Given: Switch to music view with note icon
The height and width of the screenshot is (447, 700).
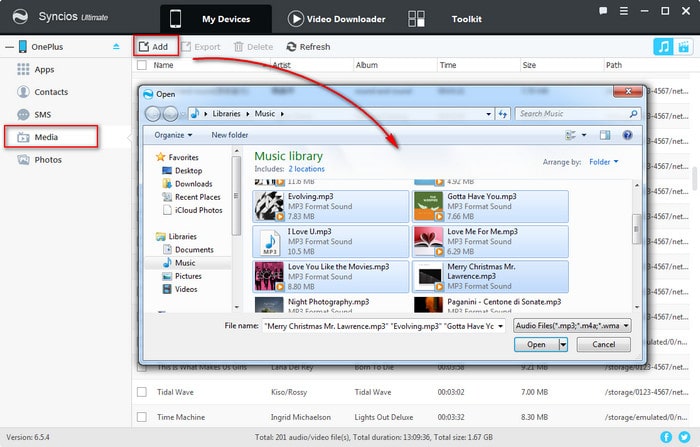Looking at the screenshot, I should click(663, 46).
